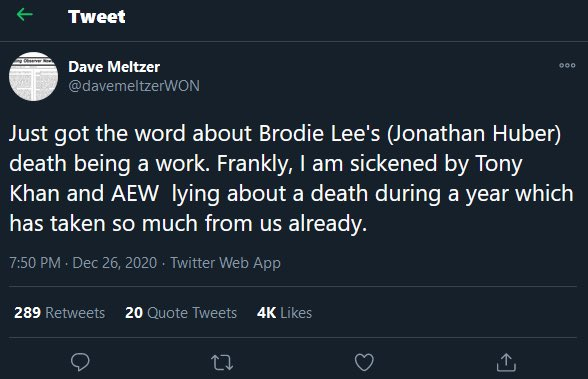Image resolution: width=588 pixels, height=379 pixels.
Task: Open the Dave Meltzer display name link
Action: [x=114, y=67]
